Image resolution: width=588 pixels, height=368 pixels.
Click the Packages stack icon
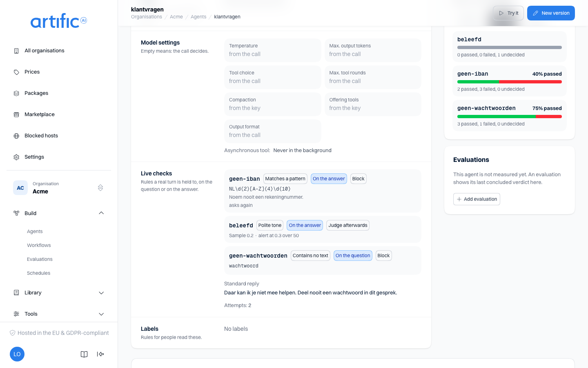16,93
